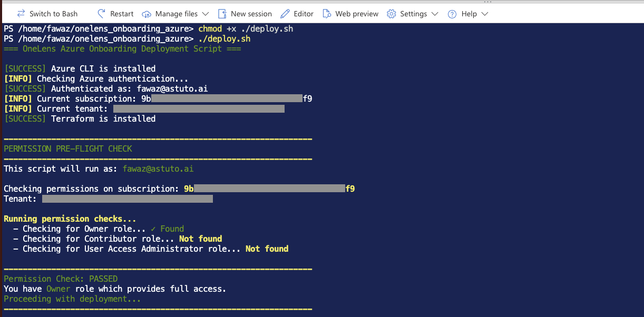Screen dimensions: 644x317
Task: Click the 'Proceeding with deployment...' terminal line
Action: 72,299
